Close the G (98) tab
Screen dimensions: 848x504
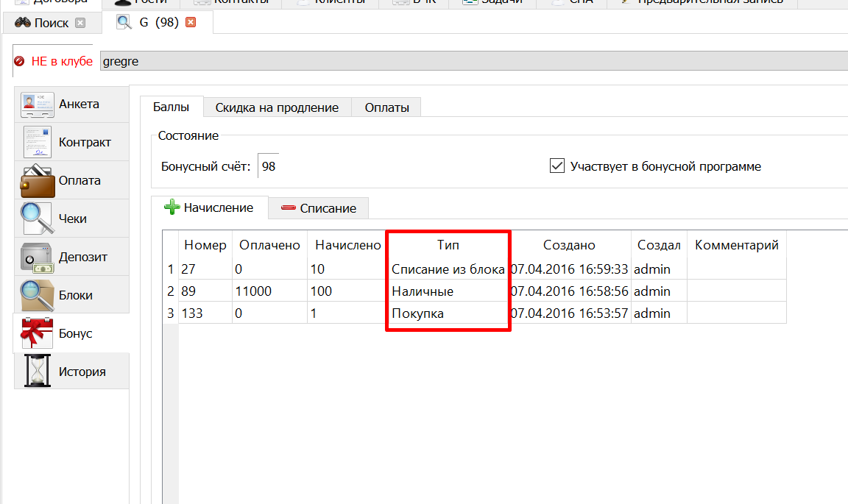click(191, 22)
